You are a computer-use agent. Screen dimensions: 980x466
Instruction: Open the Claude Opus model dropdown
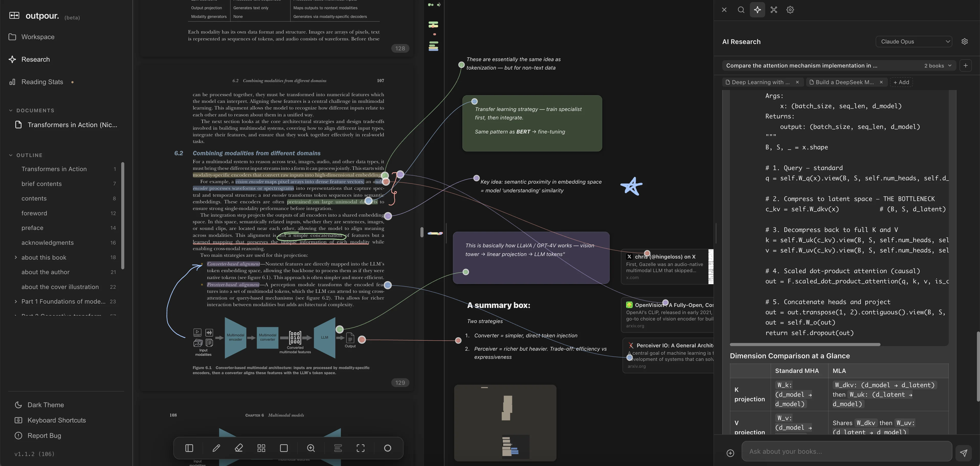point(914,41)
